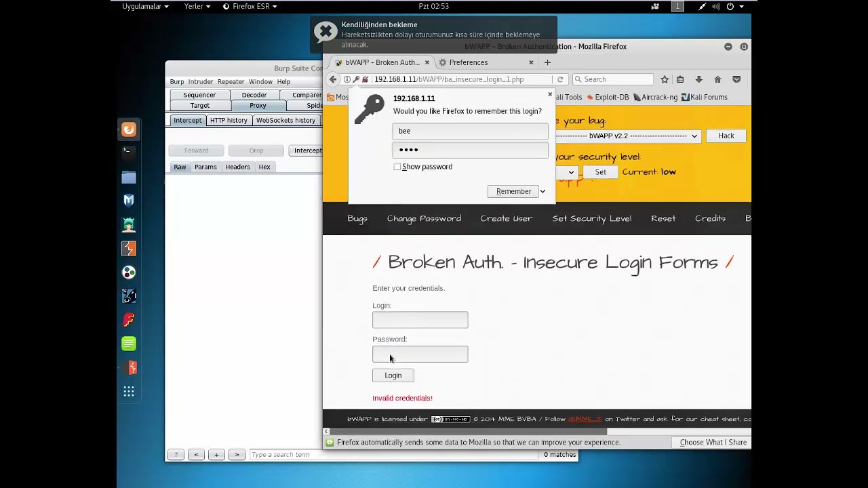Open the Repeater menu in Burp

click(231, 81)
